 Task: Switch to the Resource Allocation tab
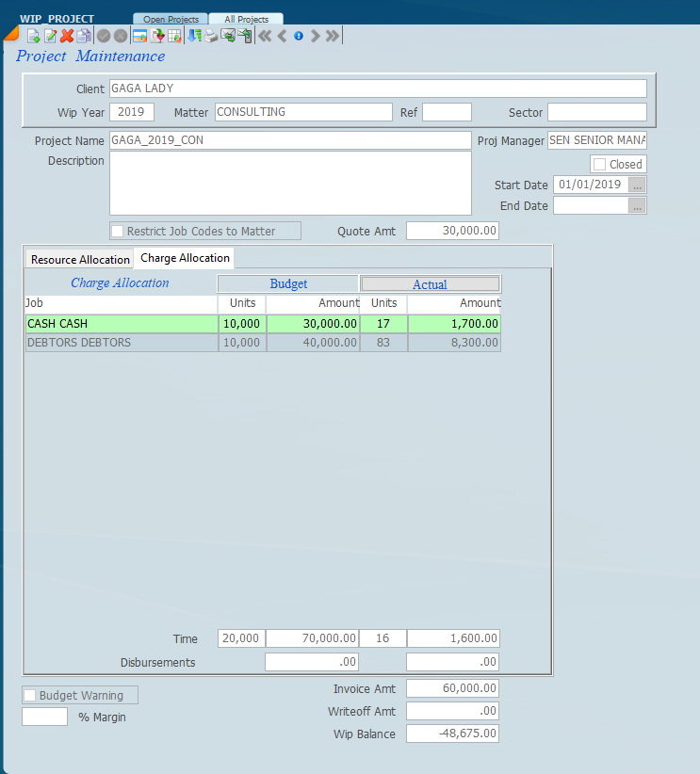click(80, 259)
